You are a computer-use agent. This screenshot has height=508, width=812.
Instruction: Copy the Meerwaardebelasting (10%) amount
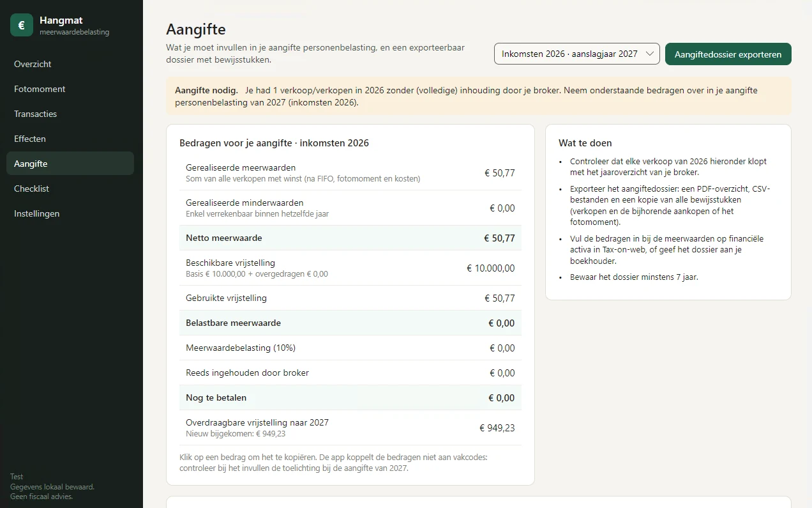(502, 348)
